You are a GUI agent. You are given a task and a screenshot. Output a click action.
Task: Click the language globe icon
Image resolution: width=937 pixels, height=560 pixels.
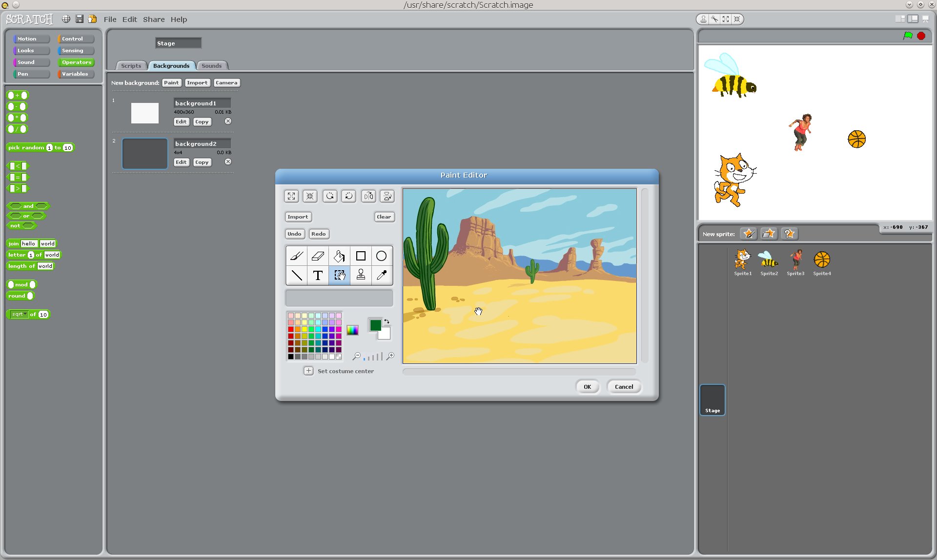click(66, 19)
